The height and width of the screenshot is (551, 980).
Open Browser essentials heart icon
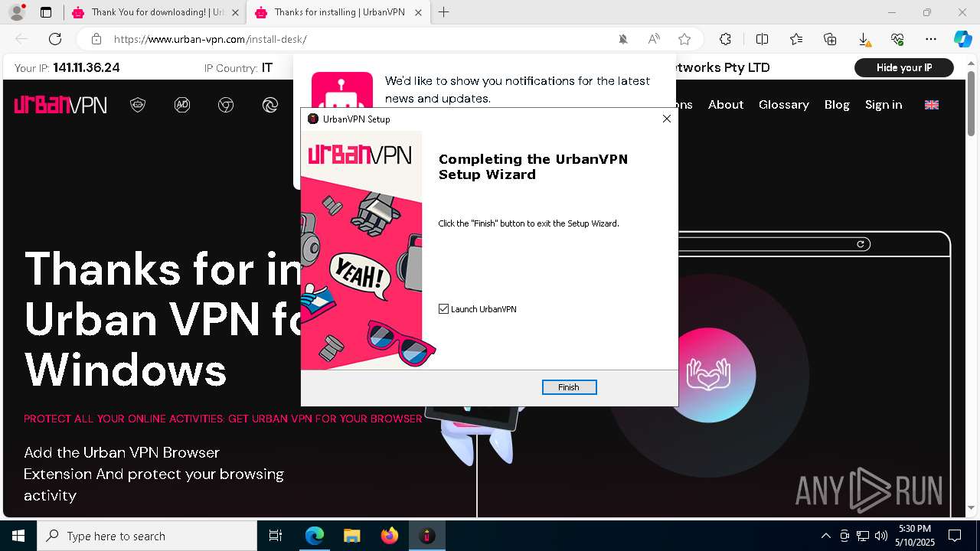897,39
